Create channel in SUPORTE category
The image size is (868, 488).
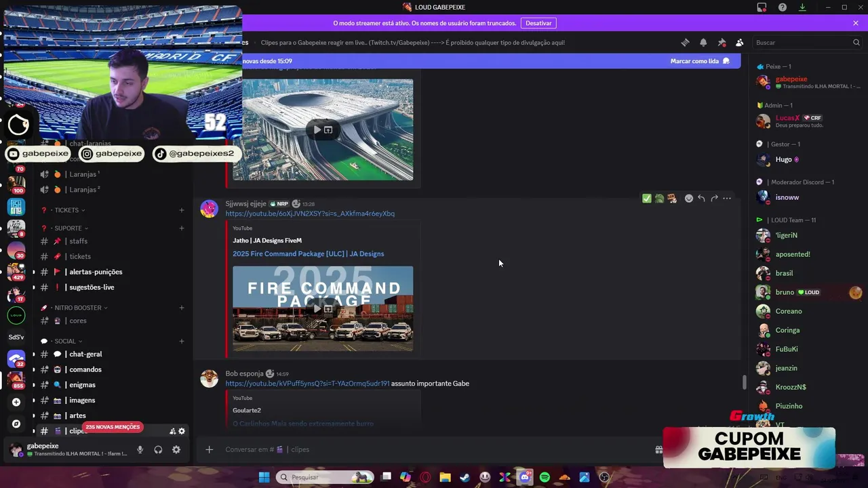click(181, 228)
